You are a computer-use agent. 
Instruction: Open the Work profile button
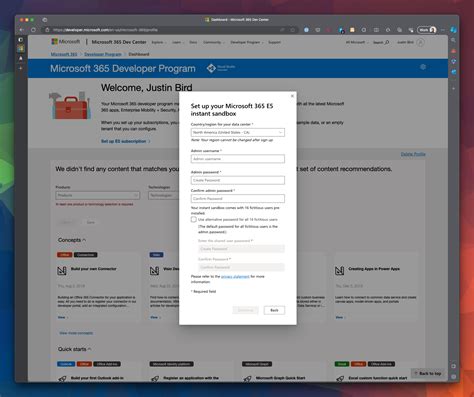427,30
